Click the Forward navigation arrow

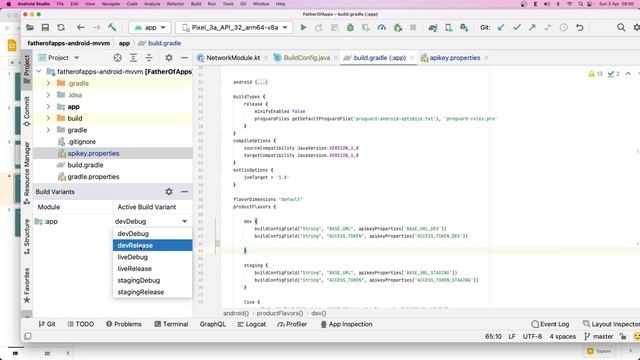pos(96,27)
